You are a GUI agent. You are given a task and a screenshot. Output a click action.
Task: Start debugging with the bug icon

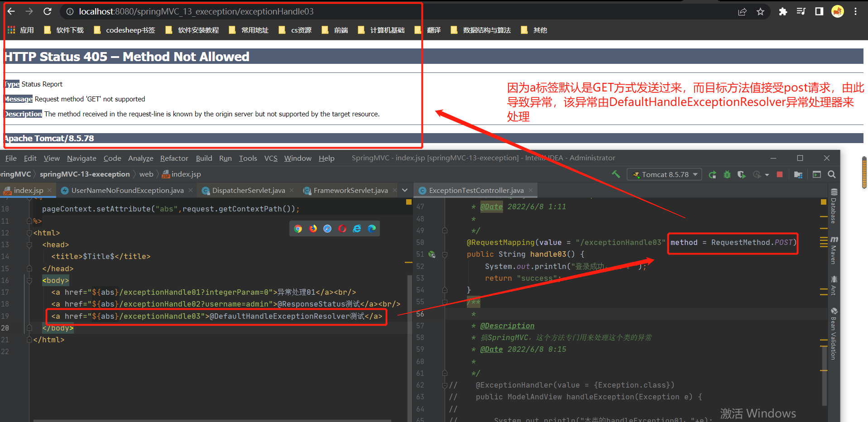pyautogui.click(x=727, y=174)
